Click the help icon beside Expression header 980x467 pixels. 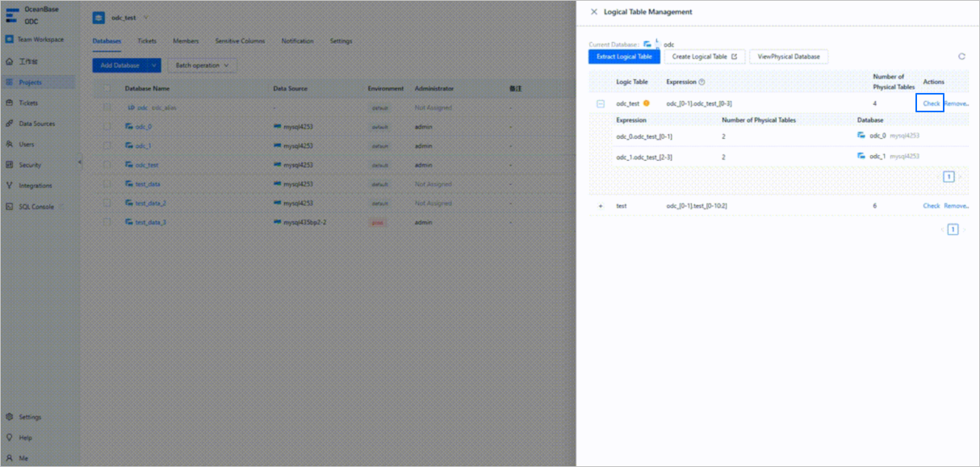pos(701,82)
